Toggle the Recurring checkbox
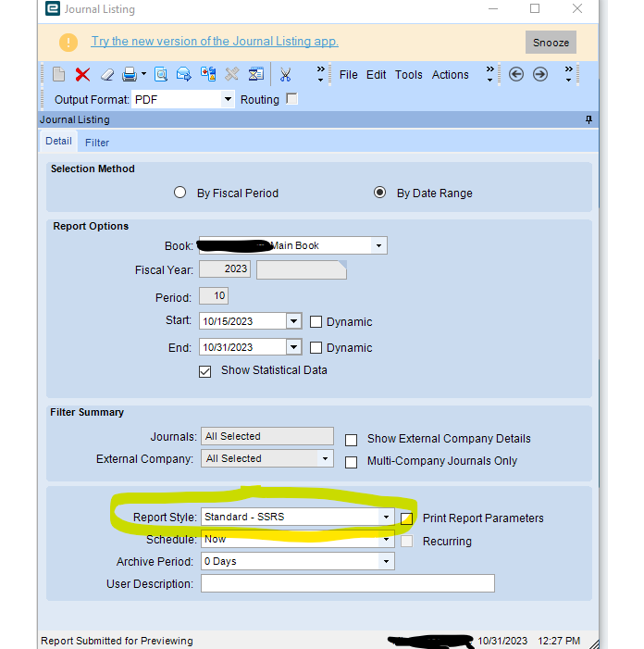The width and height of the screenshot is (644, 649). 406,541
